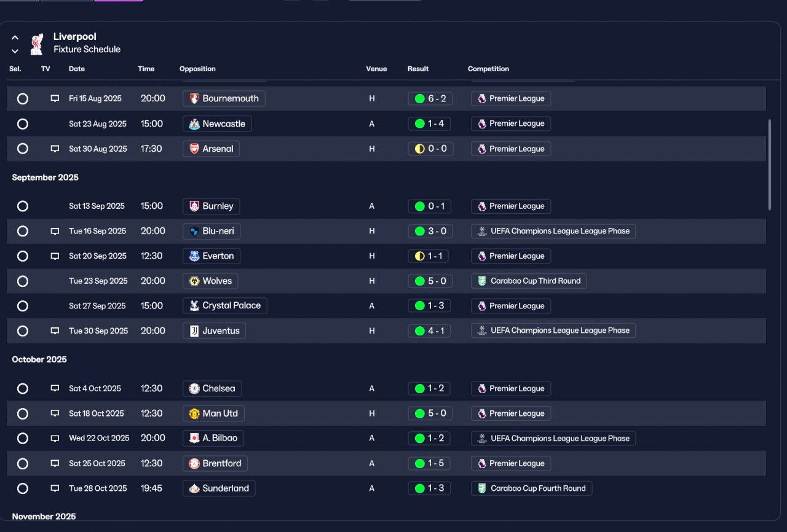Select the Chelsea fixture radio button
This screenshot has height=532, width=787.
(23, 388)
